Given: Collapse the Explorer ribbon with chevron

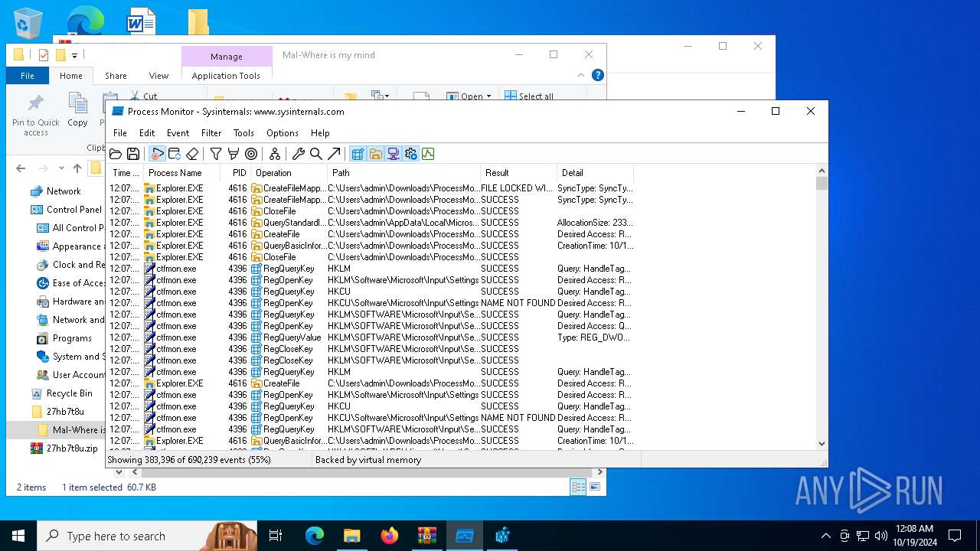Looking at the screenshot, I should pyautogui.click(x=581, y=75).
